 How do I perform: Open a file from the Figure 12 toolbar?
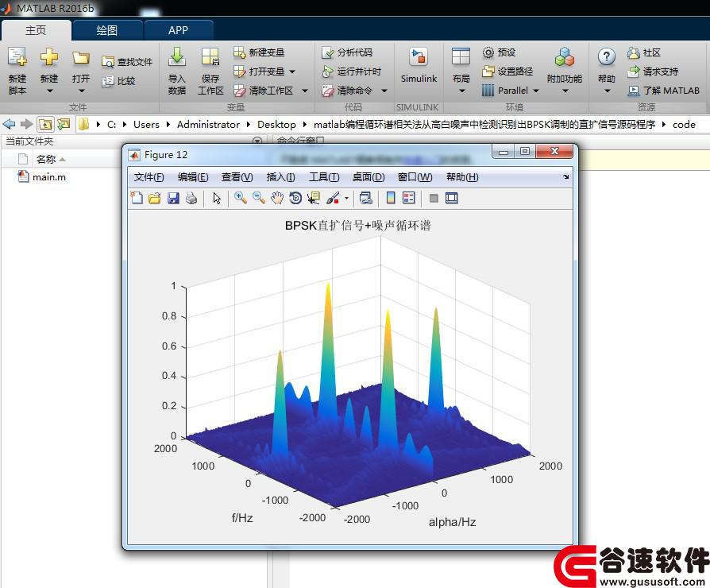coord(154,198)
